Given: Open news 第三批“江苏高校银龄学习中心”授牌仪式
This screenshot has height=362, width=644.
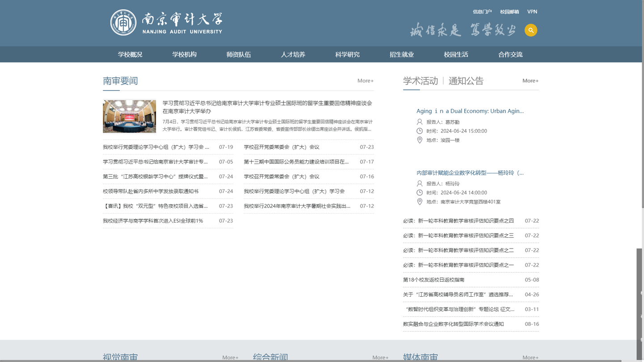Looking at the screenshot, I should coord(155,177).
